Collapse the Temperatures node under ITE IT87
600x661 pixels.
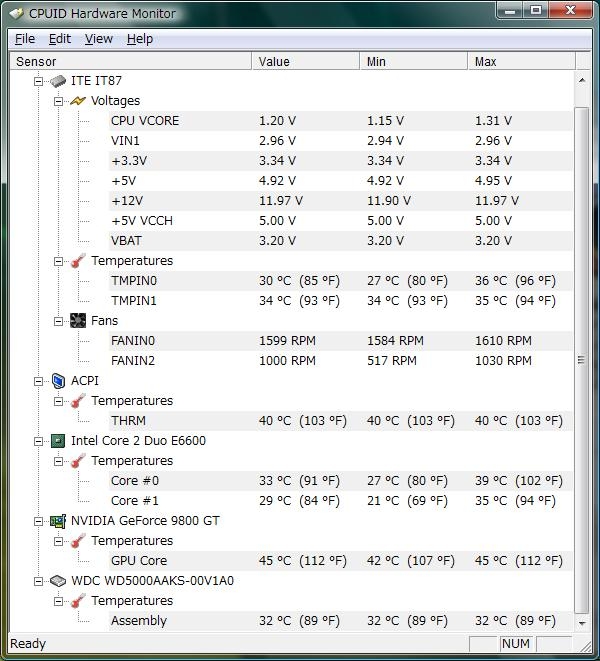pos(58,261)
